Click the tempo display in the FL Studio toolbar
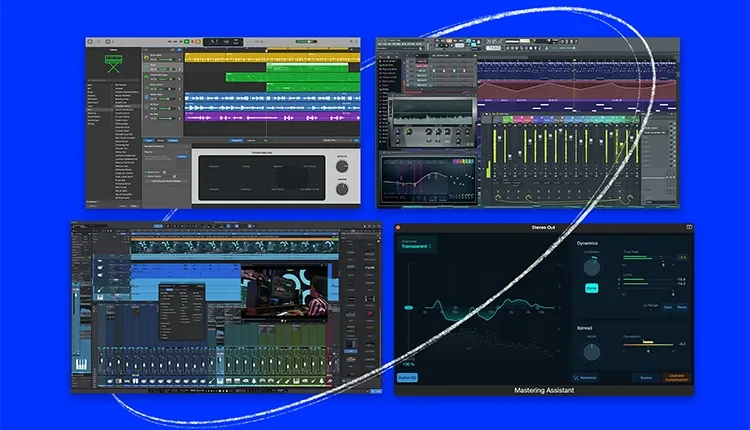The height and width of the screenshot is (430, 750). (x=460, y=45)
